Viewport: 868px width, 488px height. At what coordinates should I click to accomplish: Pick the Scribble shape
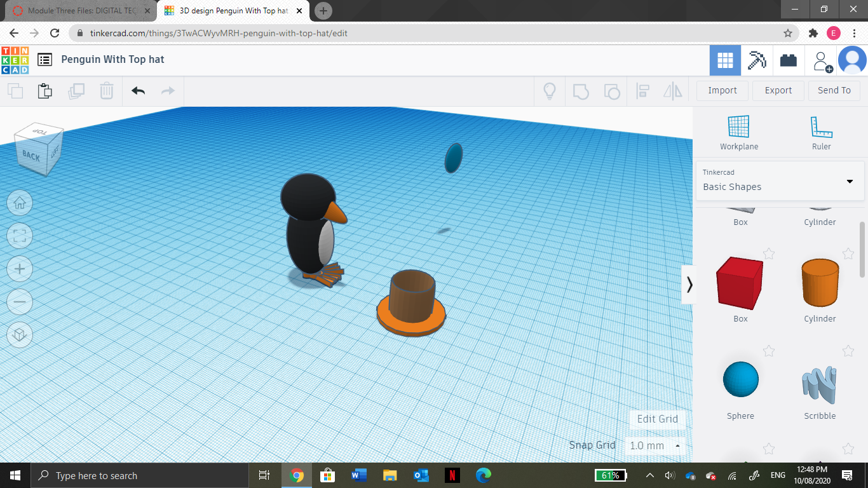820,384
